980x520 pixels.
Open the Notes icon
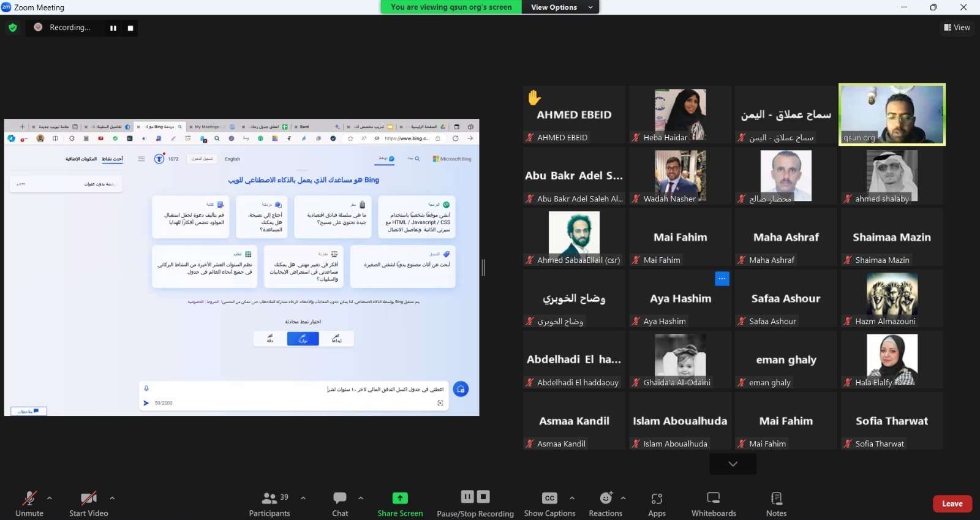(776, 498)
